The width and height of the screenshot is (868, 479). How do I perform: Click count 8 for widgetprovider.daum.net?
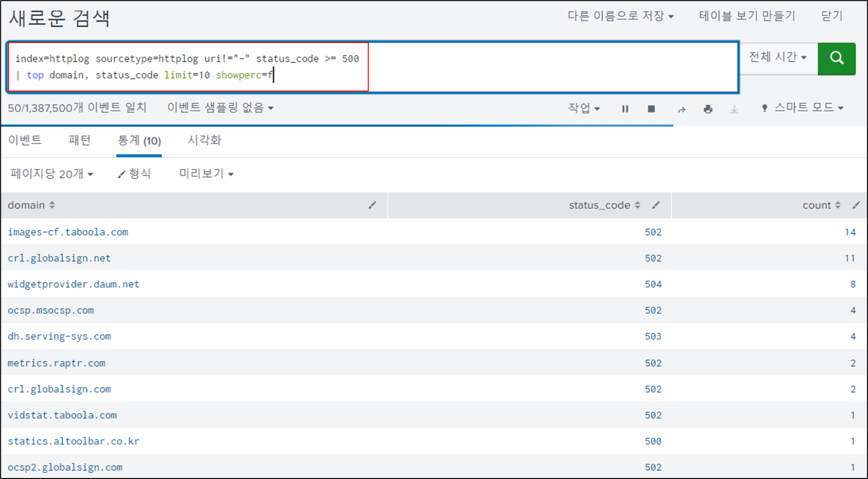pos(853,285)
